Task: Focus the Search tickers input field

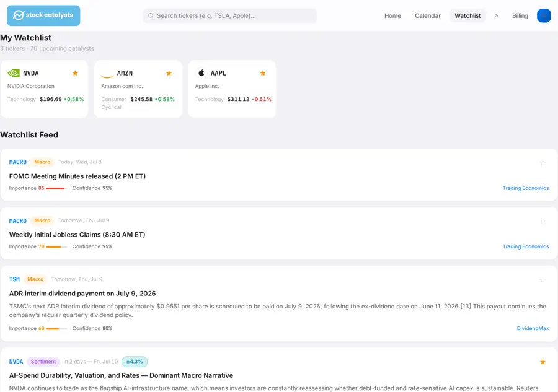Action: (229, 15)
